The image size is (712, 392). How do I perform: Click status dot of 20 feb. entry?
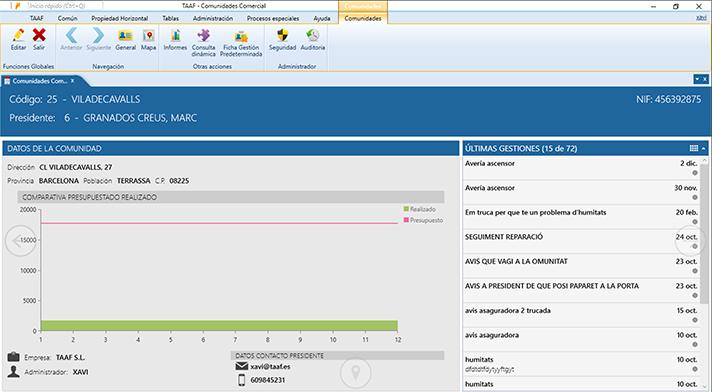click(695, 222)
